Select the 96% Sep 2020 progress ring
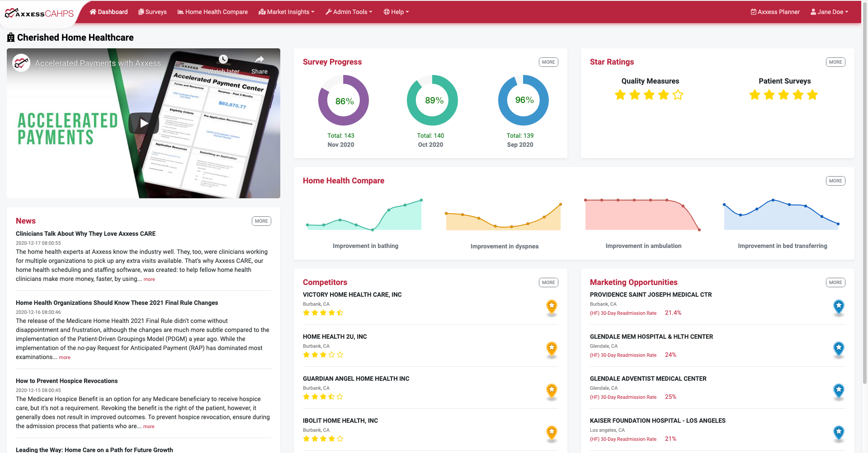This screenshot has height=453, width=868. pos(524,100)
